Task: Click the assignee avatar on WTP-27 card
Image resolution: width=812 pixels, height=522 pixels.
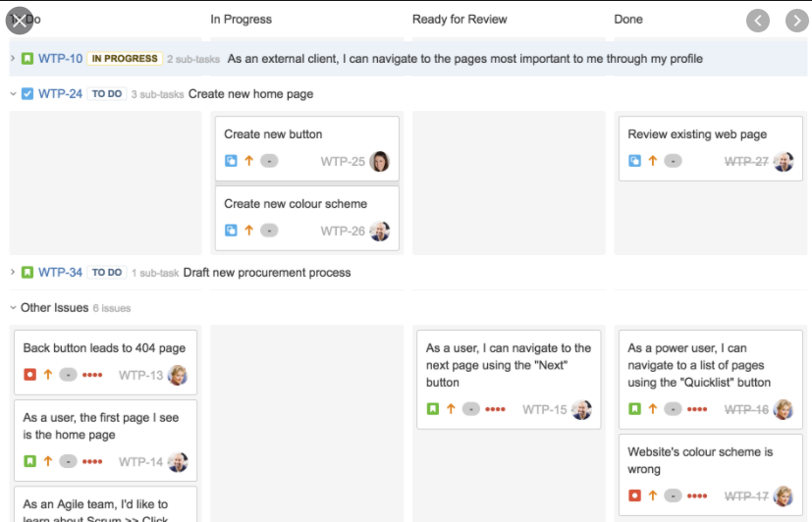Action: tap(784, 161)
